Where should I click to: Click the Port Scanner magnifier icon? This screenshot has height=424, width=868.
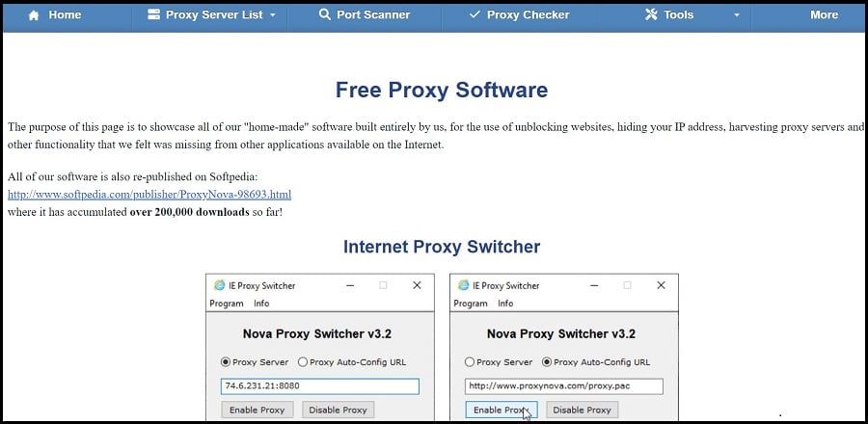[325, 14]
